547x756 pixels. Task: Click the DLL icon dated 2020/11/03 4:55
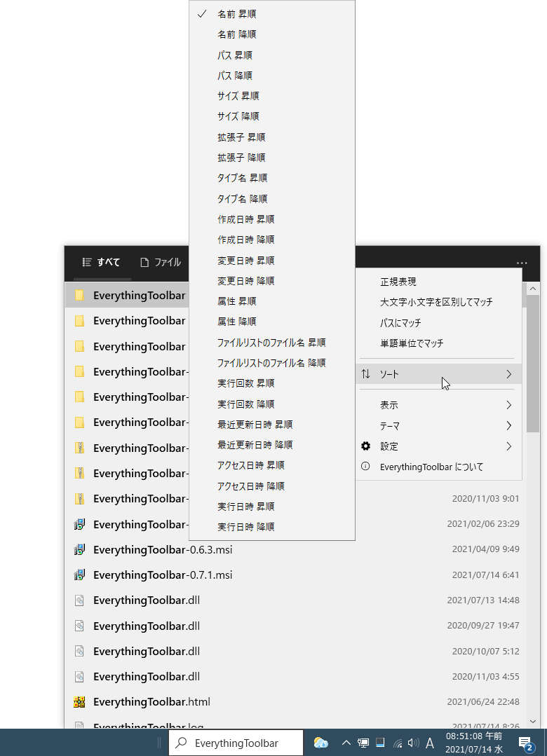point(80,676)
